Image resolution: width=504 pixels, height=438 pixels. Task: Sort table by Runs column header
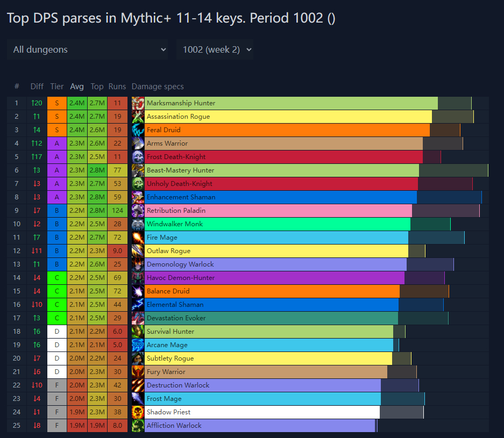click(117, 87)
